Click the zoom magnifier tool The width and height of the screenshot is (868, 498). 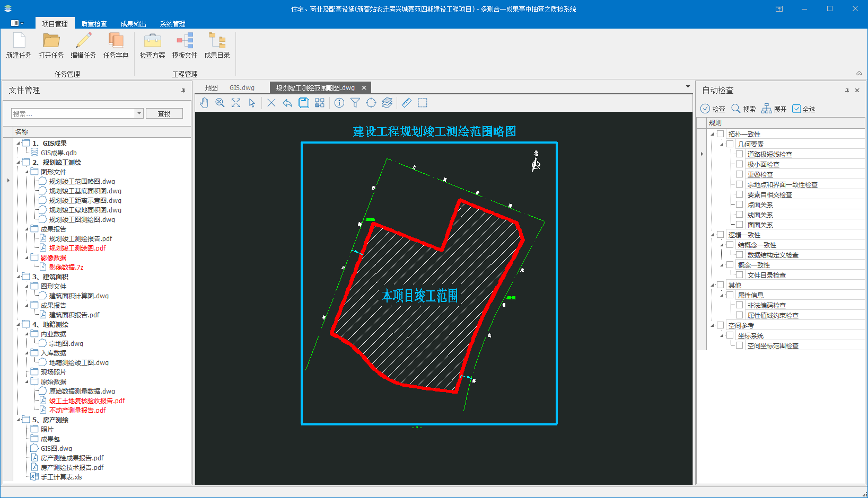click(x=220, y=103)
